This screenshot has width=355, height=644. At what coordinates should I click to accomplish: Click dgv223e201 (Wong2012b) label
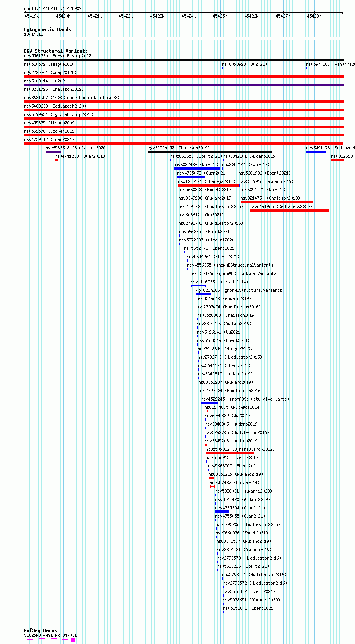pos(50,73)
